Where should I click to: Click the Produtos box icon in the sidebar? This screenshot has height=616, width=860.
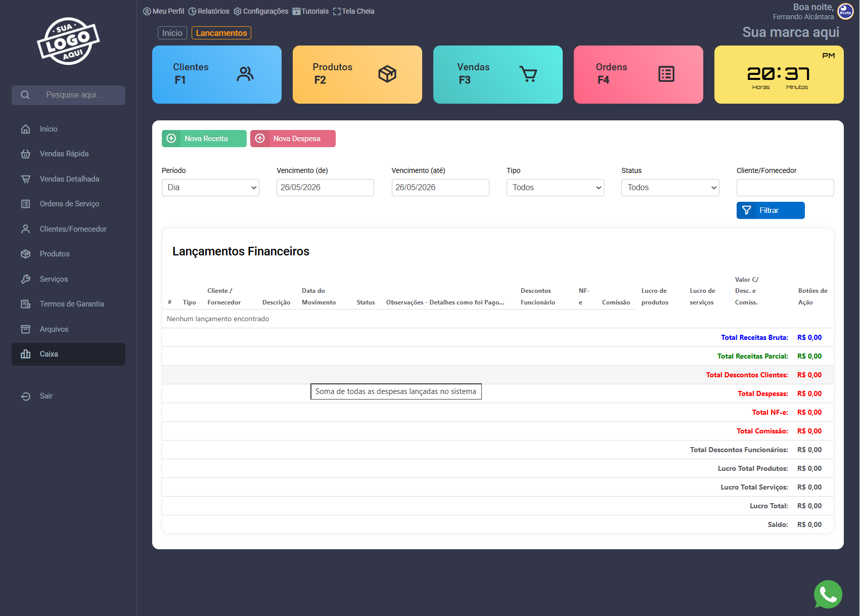(26, 254)
